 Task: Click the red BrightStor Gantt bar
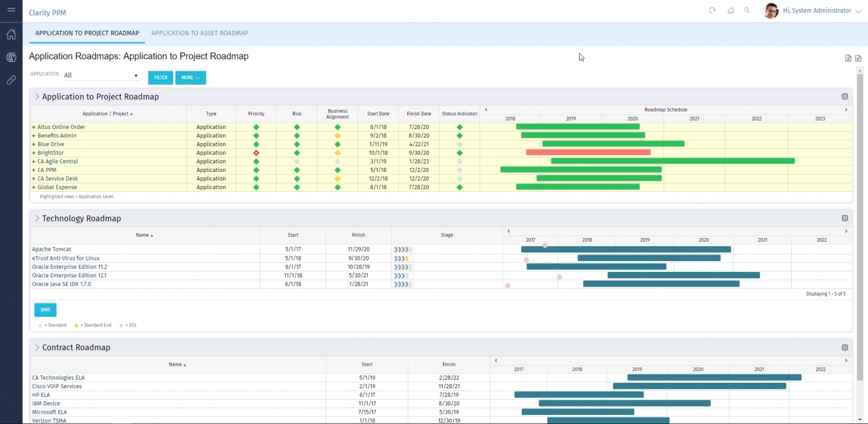[588, 153]
